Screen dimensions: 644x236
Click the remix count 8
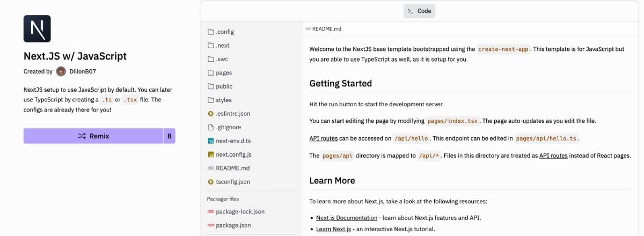point(170,136)
